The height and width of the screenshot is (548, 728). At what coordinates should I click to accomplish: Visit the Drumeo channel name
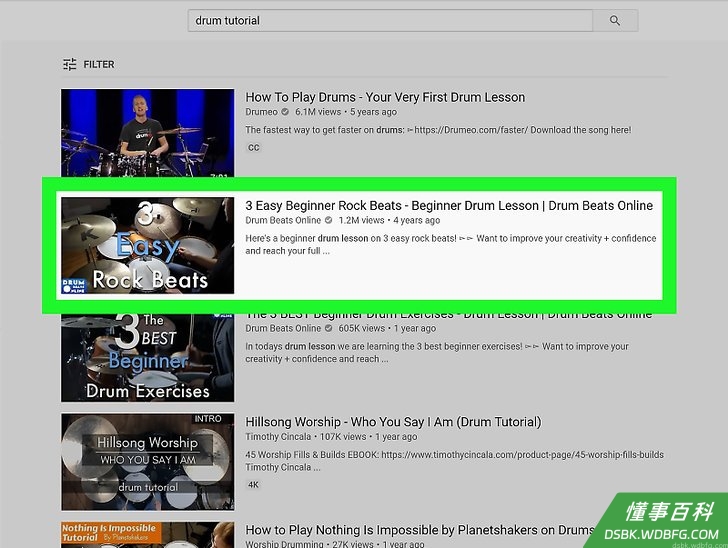(x=261, y=112)
